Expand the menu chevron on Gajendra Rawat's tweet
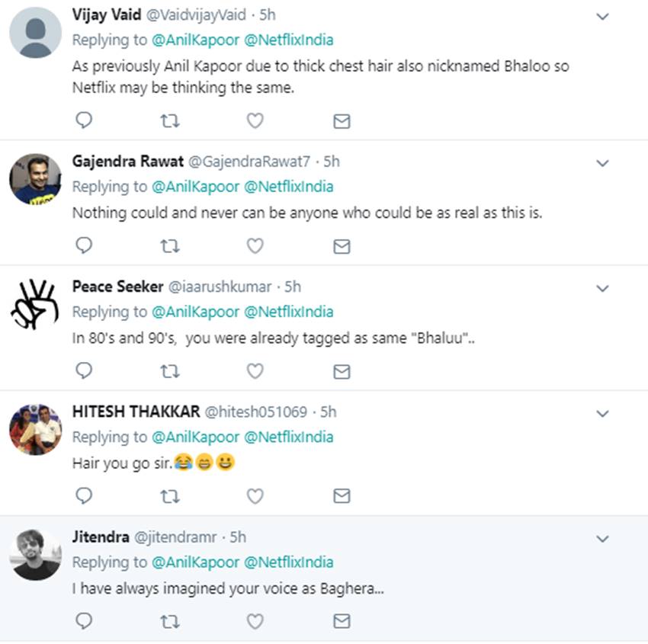 pos(602,163)
